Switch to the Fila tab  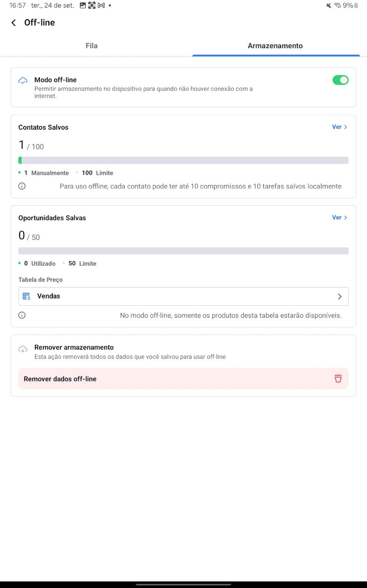(x=92, y=46)
